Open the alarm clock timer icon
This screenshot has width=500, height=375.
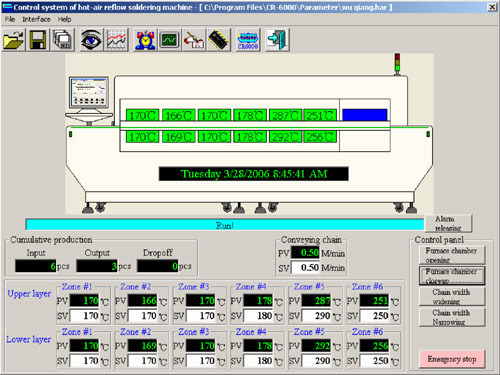tap(145, 40)
